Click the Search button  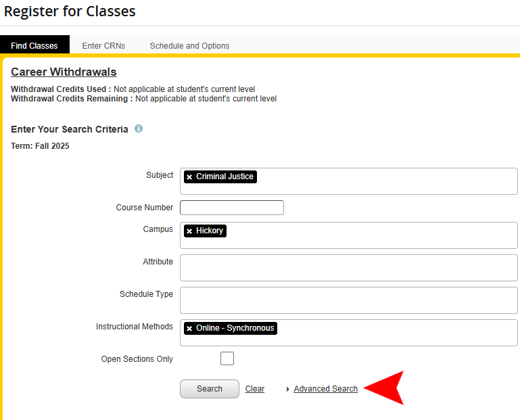[210, 389]
